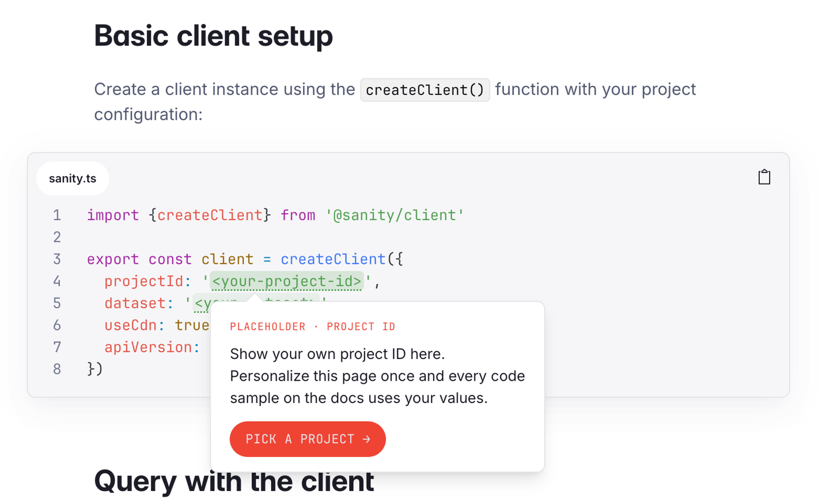Select the sanity.ts file tab
The width and height of the screenshot is (823, 504).
pos(72,179)
